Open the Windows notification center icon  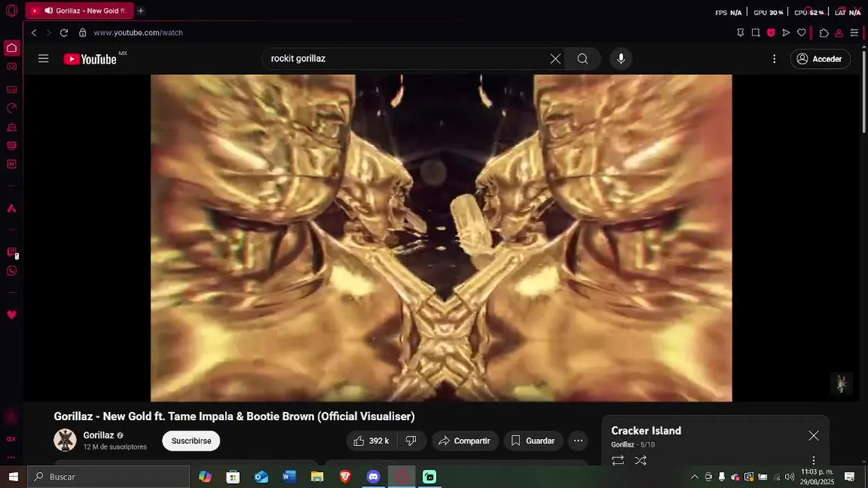coord(850,477)
